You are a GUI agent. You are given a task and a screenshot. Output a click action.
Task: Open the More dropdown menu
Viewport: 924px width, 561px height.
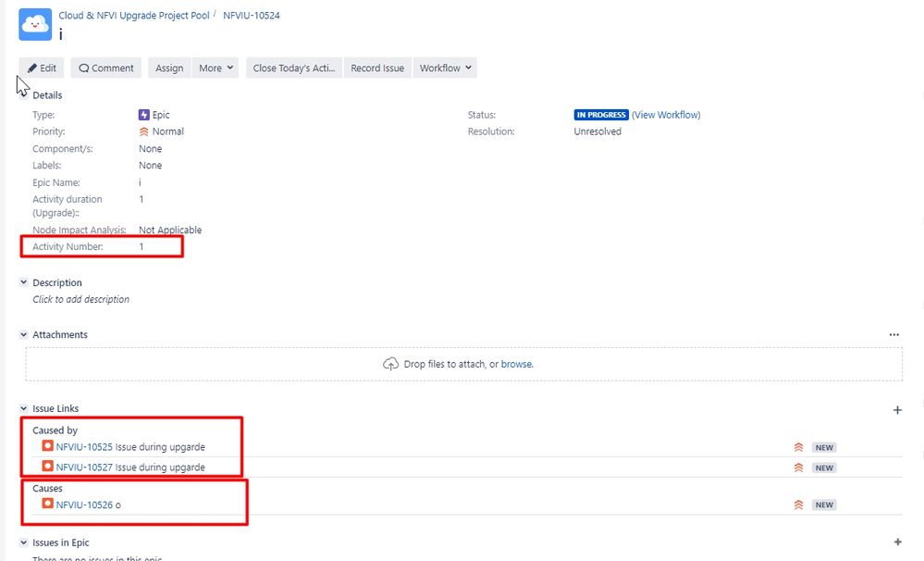coord(216,68)
